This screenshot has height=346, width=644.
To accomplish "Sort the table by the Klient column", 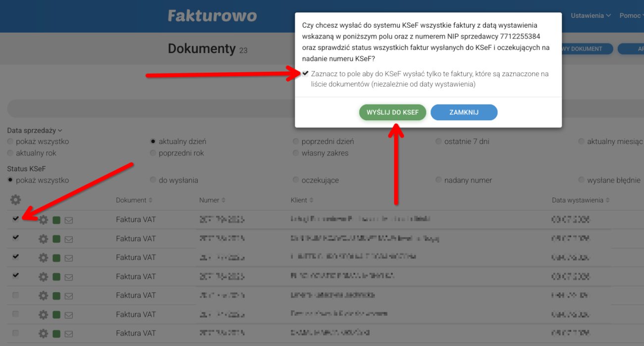I will pos(302,200).
